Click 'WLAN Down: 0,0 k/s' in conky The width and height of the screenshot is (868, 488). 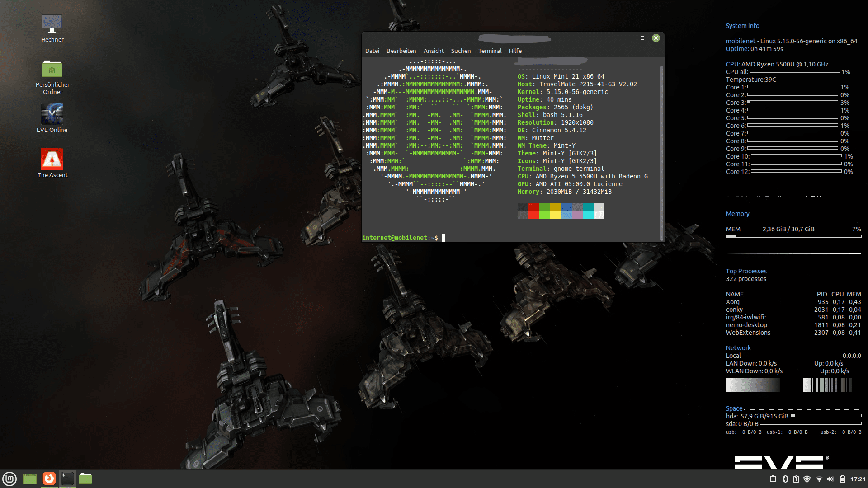pyautogui.click(x=754, y=371)
